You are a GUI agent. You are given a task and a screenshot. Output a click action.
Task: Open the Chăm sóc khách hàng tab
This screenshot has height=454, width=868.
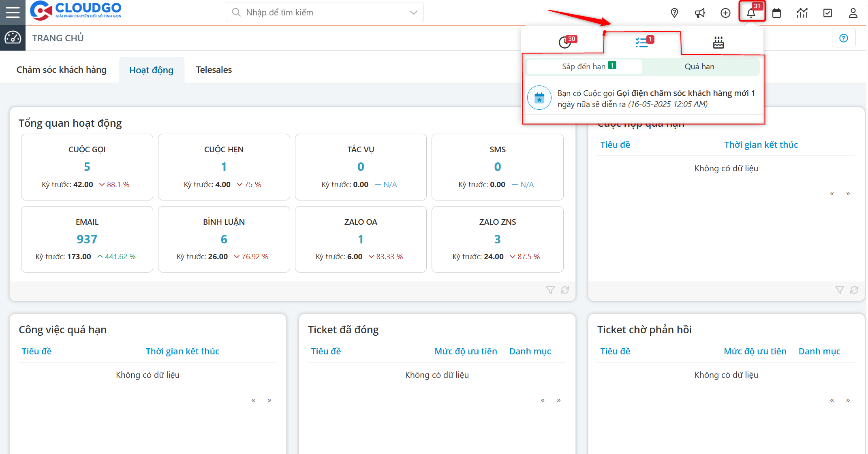click(x=62, y=70)
